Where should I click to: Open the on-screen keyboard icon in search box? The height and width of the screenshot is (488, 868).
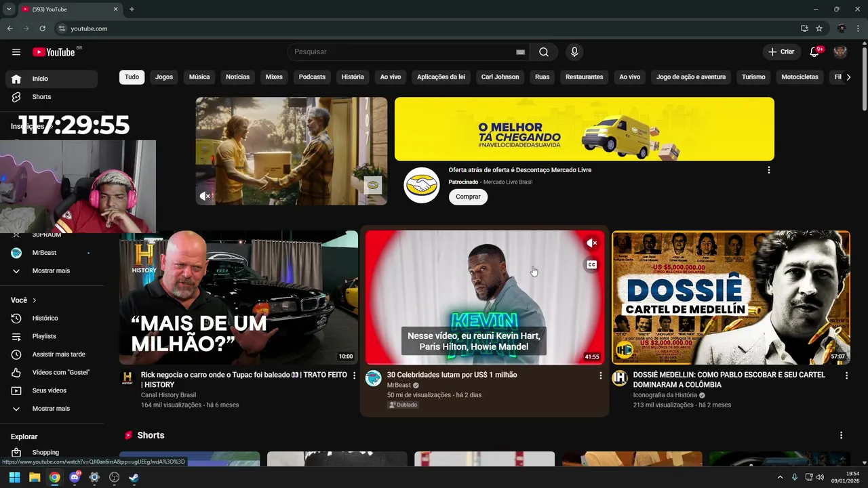[x=520, y=52]
